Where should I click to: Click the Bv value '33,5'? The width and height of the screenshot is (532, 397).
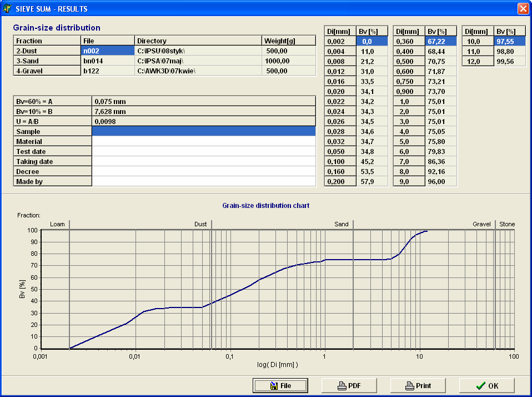coord(372,82)
